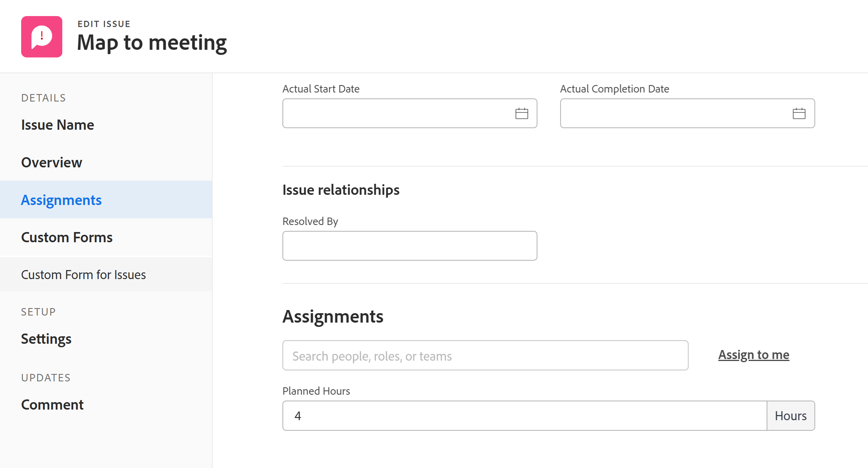Screen dimensions: 868x468
Task: Go to Issue Name section
Action: pyautogui.click(x=58, y=125)
